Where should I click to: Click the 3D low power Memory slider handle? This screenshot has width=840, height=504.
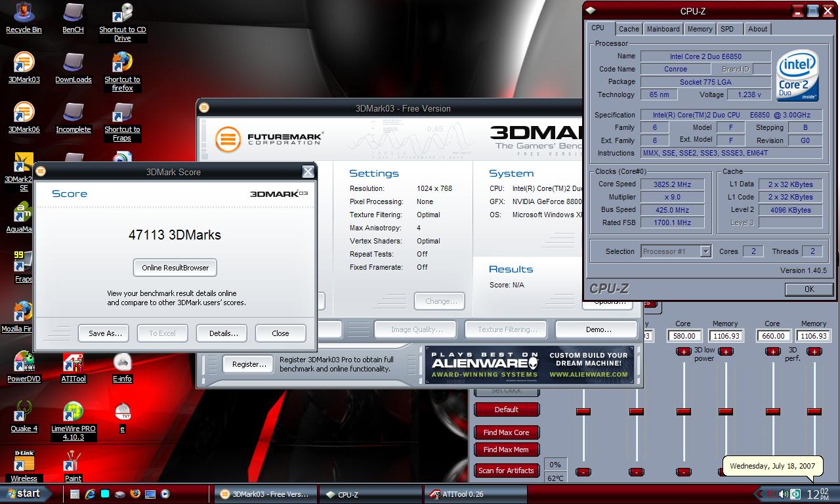pyautogui.click(x=725, y=411)
